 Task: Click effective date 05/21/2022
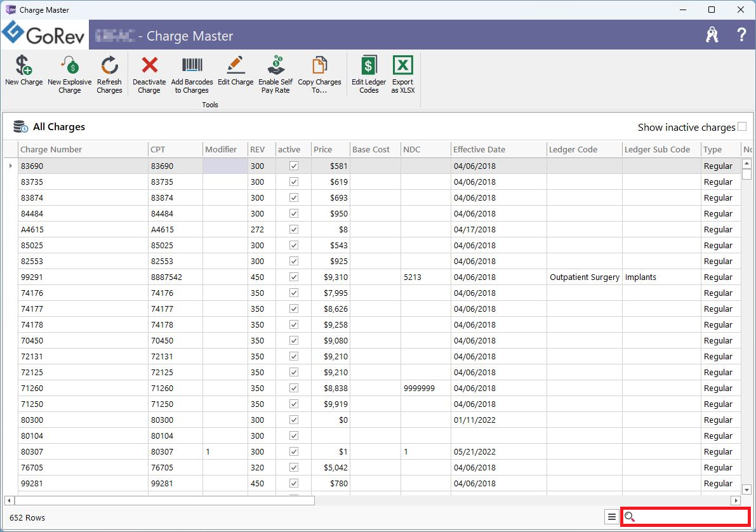click(x=498, y=451)
